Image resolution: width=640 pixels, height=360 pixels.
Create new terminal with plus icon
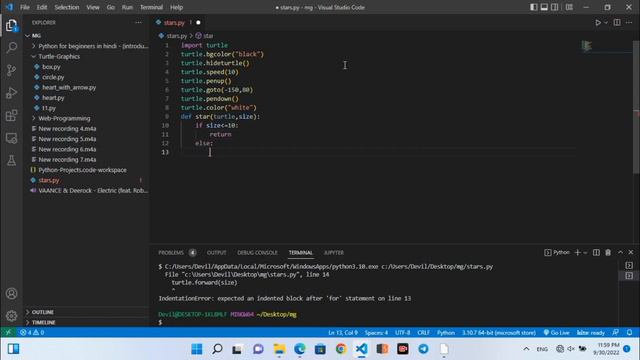click(x=577, y=253)
